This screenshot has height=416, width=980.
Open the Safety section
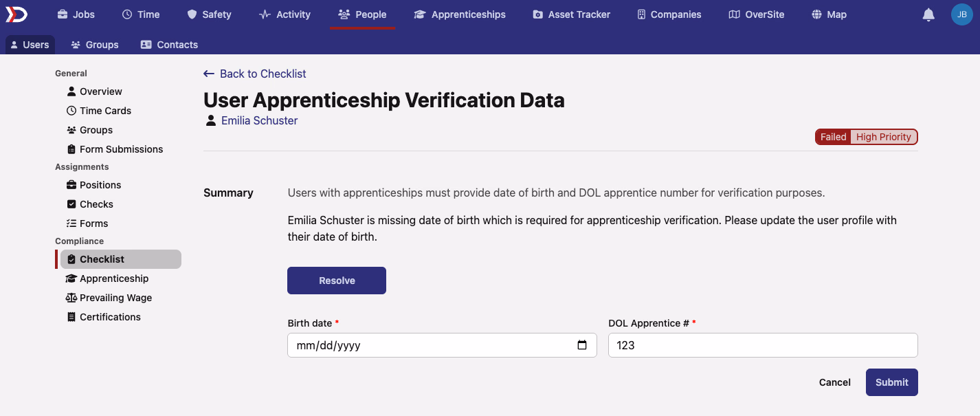click(x=209, y=14)
